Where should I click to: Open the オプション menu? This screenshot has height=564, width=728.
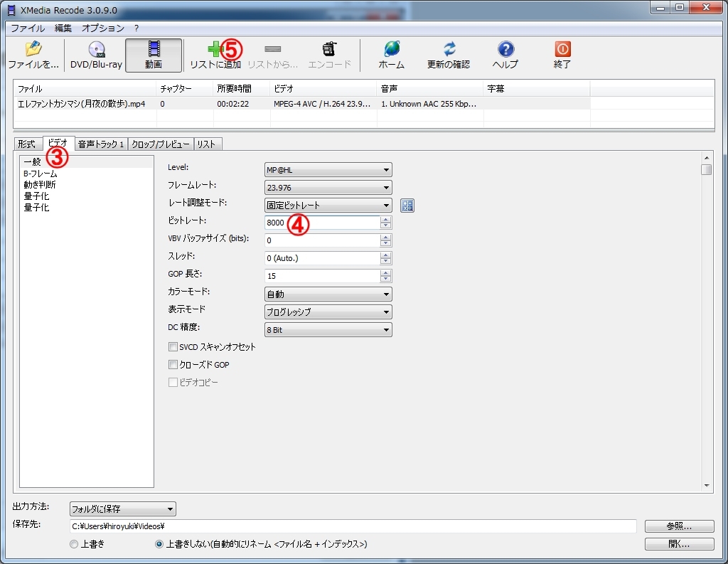tap(102, 28)
